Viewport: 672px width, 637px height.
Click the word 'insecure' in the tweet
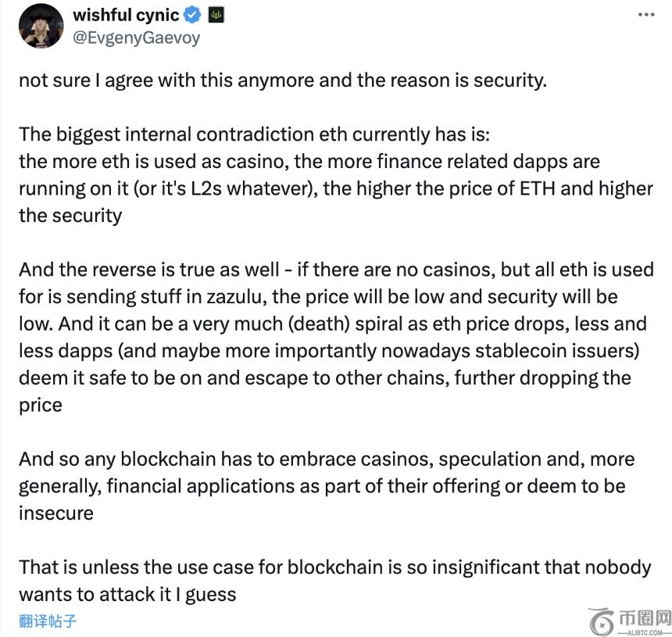pos(56,513)
